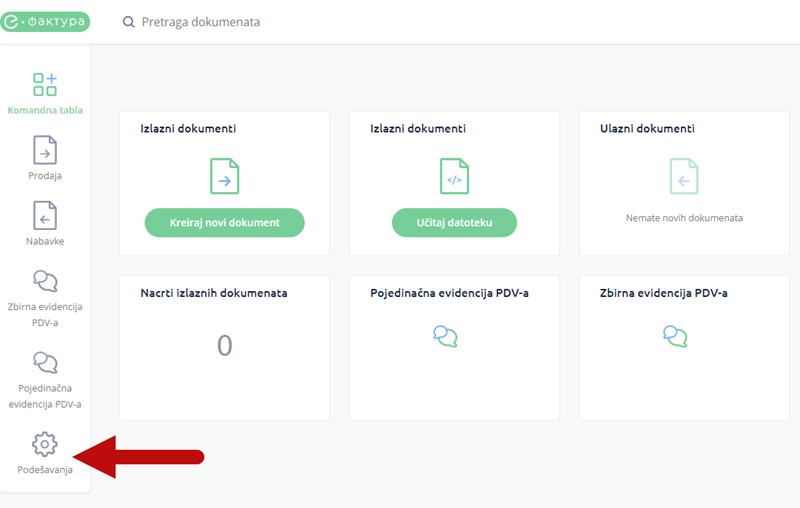Click chat icon in Zbirna evidencija PDV-a card
This screenshot has height=508, width=800.
tap(675, 336)
